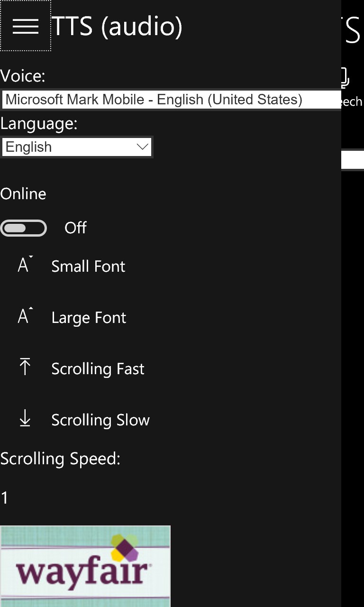Click the Scrolling Slow down-arrow icon
The width and height of the screenshot is (364, 607).
[x=25, y=418]
